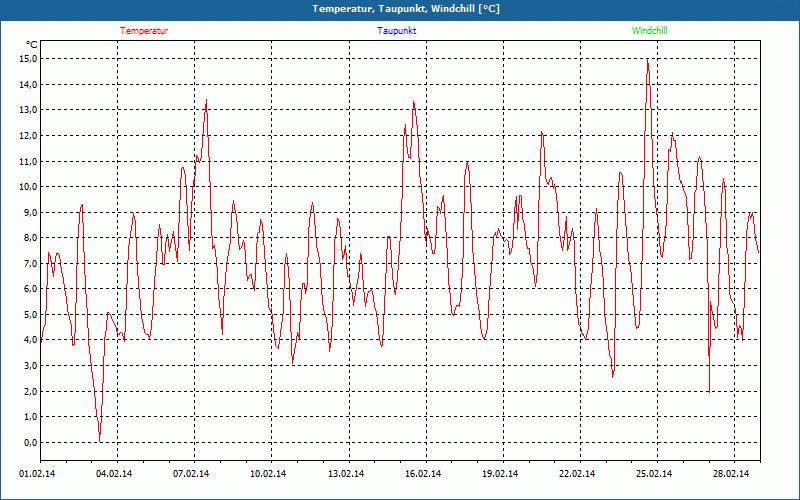Select the red 'Temperatur' legend label
Screen dimensions: 800x500
tap(144, 31)
